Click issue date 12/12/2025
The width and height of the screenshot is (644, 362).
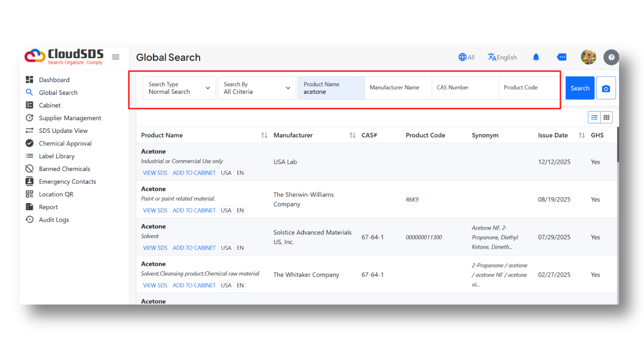pyautogui.click(x=554, y=162)
